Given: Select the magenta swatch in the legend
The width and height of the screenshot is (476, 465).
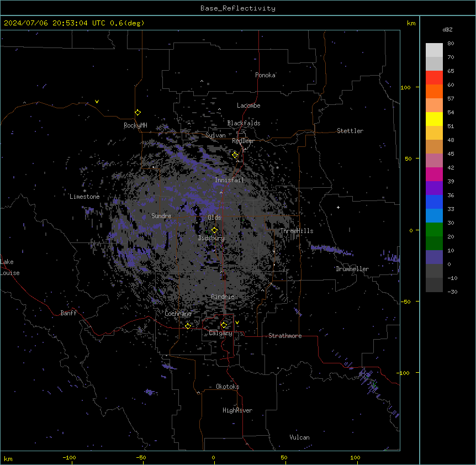Looking at the screenshot, I should pyautogui.click(x=434, y=174).
